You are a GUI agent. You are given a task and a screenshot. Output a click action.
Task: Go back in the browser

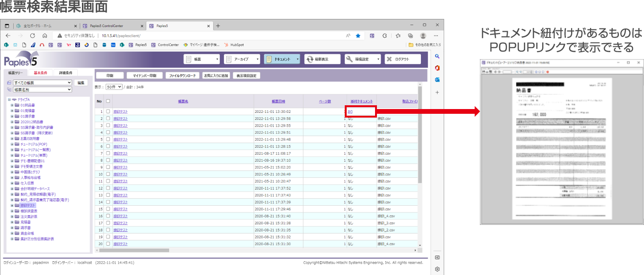tap(8, 36)
